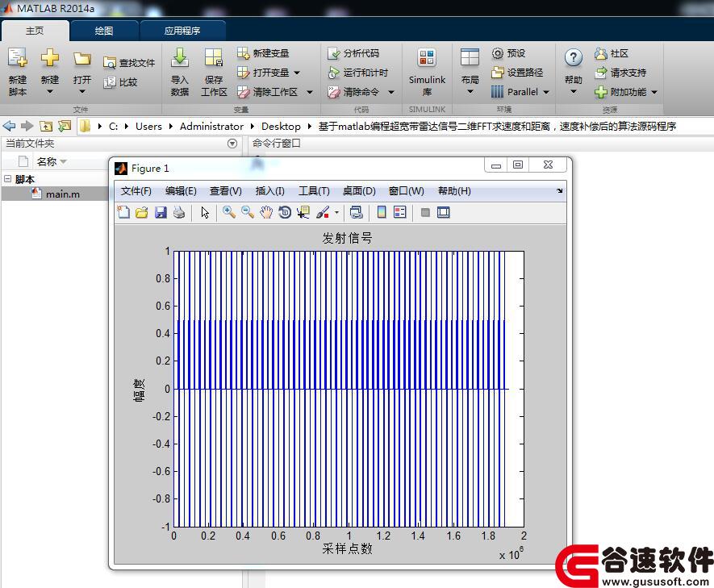This screenshot has width=714, height=588.
Task: Open the Clear Workspace (清除工作区) dropdown
Action: coord(310,92)
